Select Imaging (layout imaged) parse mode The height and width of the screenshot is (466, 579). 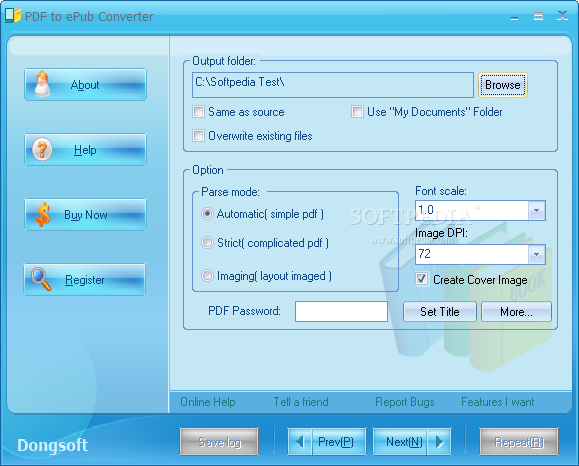pos(207,275)
